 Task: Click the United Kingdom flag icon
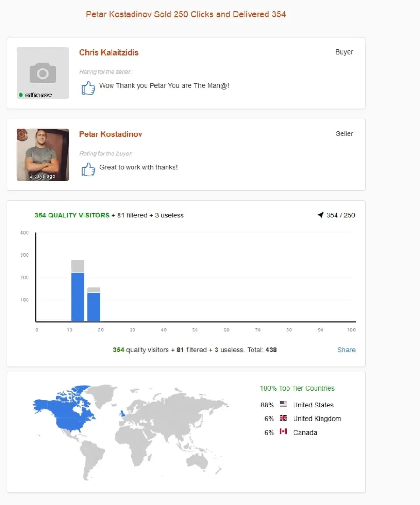(x=283, y=418)
